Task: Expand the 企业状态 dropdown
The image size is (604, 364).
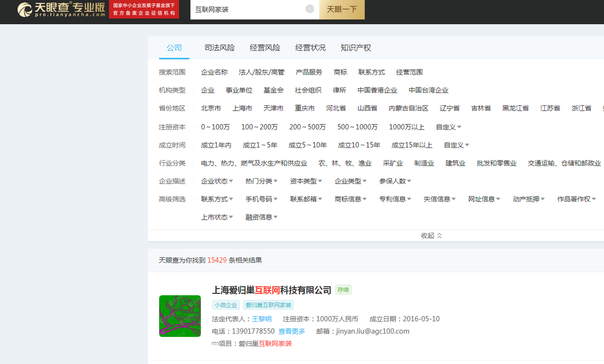Action: [217, 181]
